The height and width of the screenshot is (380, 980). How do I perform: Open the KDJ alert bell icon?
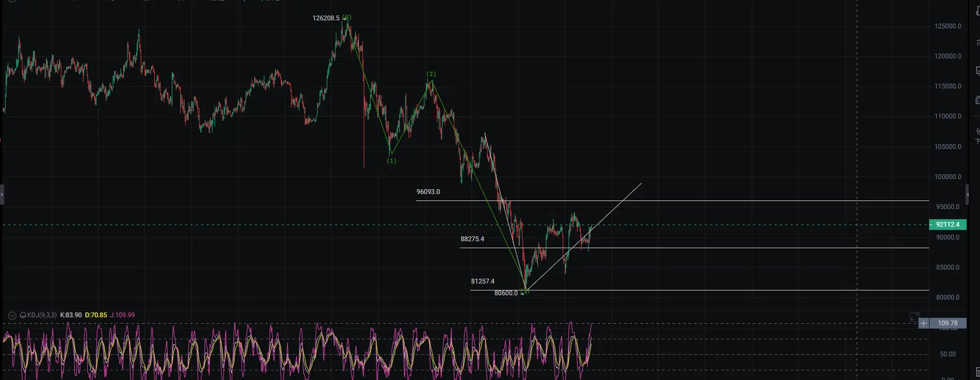click(x=23, y=315)
